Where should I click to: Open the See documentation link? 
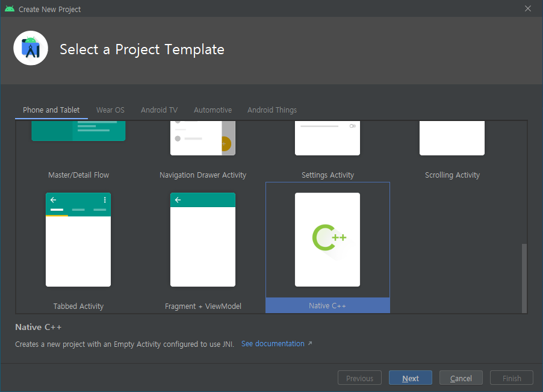click(273, 343)
